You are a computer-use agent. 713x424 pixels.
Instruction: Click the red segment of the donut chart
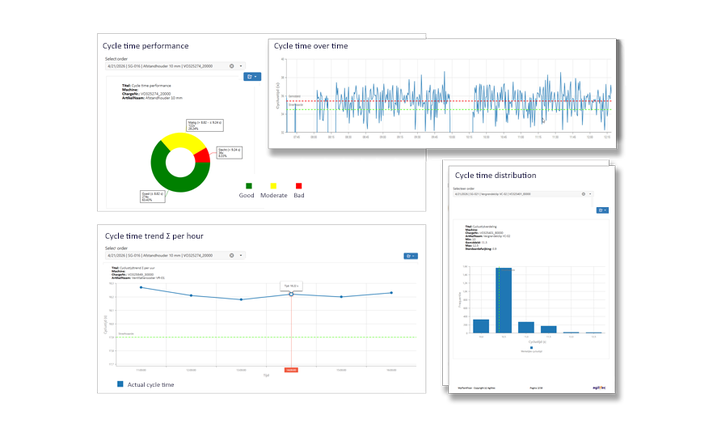click(203, 156)
